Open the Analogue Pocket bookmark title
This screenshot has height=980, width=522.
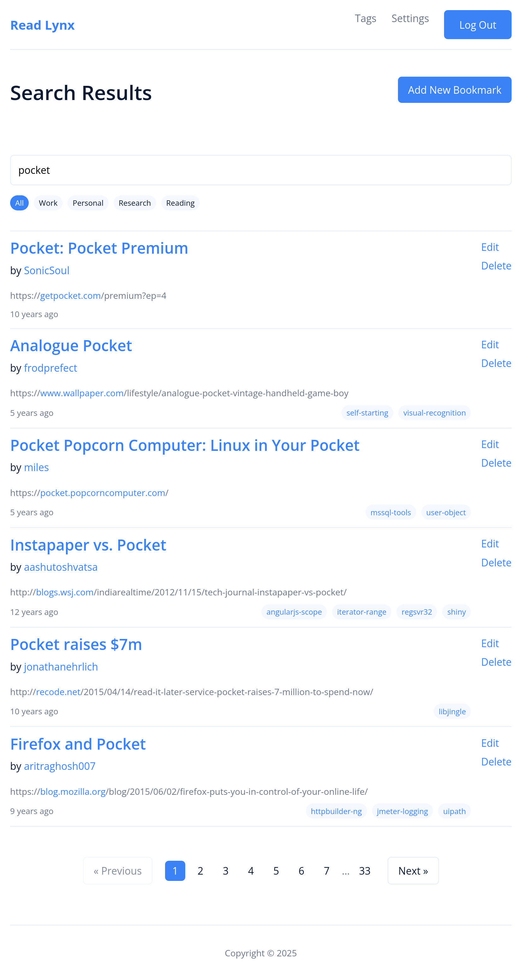(71, 345)
